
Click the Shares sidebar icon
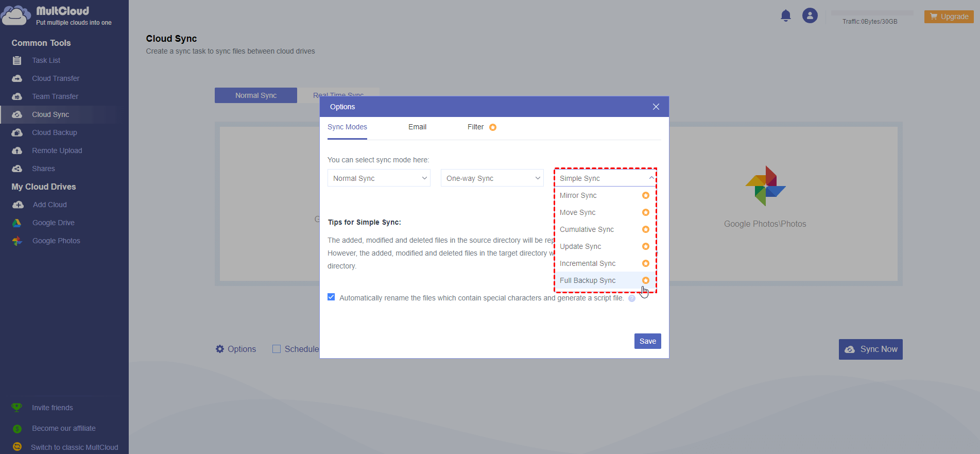[17, 169]
